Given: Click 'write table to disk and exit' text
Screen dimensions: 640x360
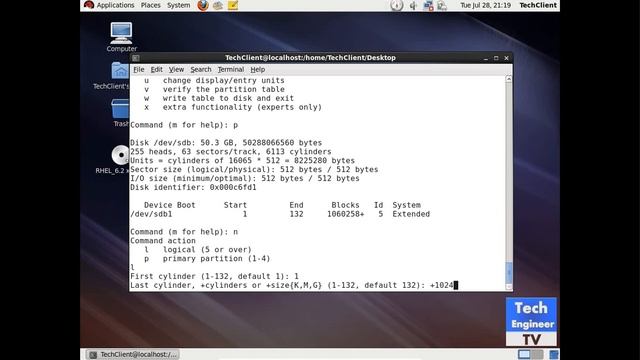Looking at the screenshot, I should tap(228, 98).
